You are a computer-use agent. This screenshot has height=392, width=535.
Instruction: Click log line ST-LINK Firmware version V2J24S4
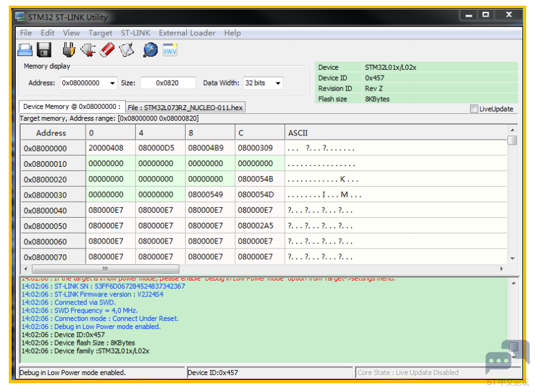pyautogui.click(x=93, y=294)
